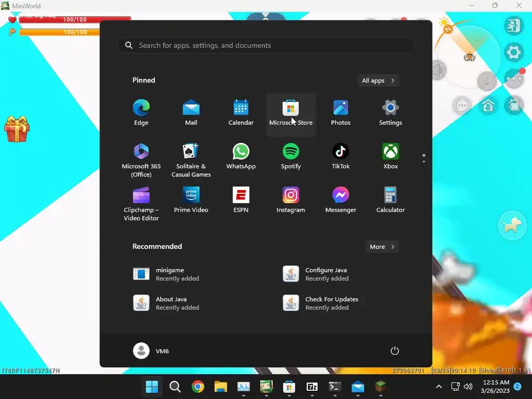Open Solitaire & Casual Games
The image size is (532, 399).
click(191, 161)
